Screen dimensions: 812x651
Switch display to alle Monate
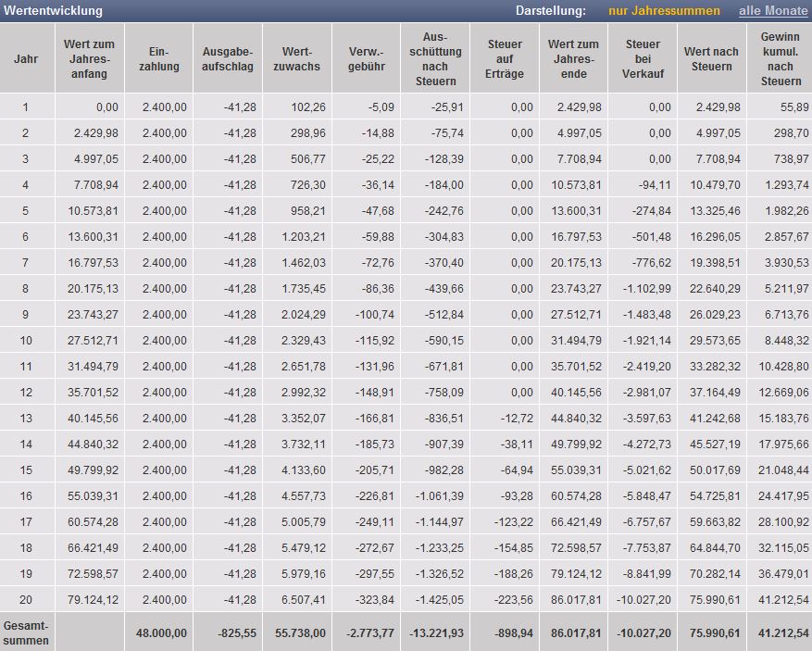click(x=772, y=10)
